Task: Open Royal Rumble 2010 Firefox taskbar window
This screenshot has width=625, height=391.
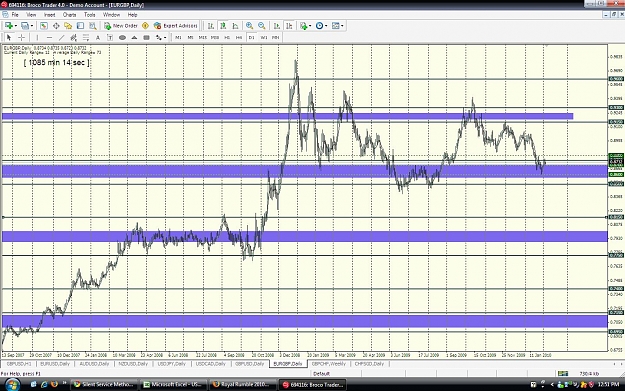Action: click(x=244, y=385)
